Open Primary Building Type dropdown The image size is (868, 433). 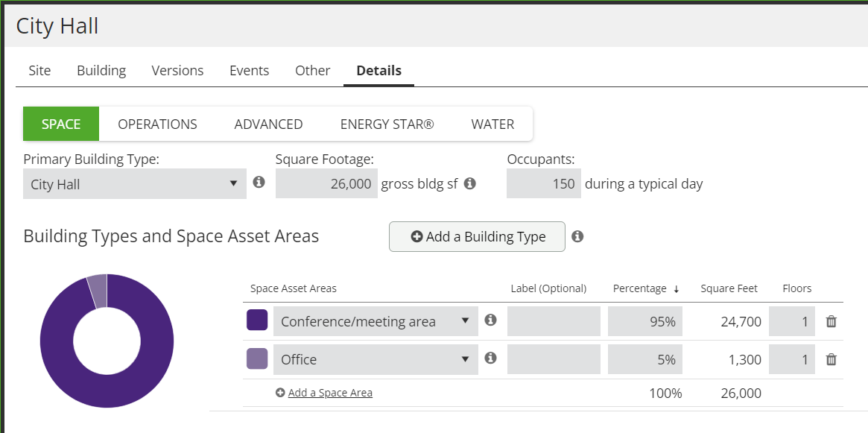(135, 184)
